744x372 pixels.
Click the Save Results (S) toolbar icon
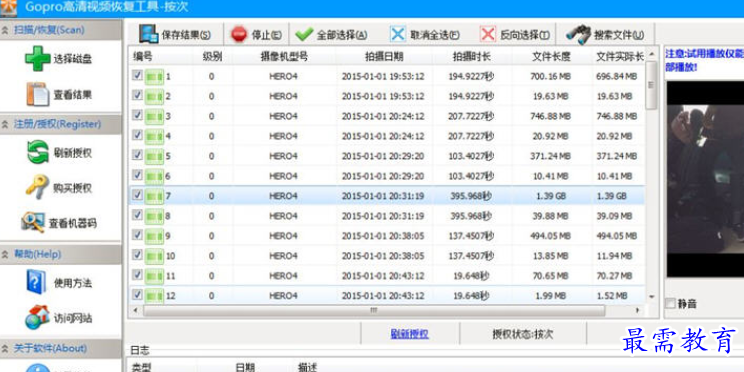pyautogui.click(x=149, y=34)
